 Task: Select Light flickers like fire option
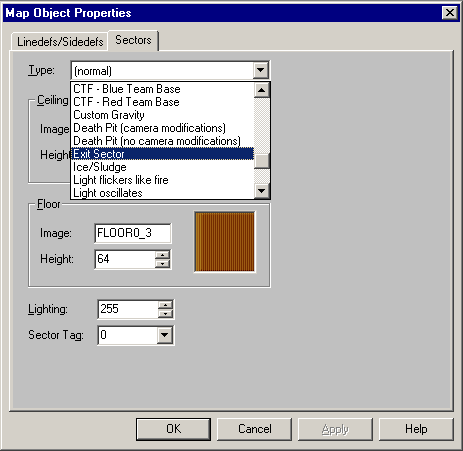coord(162,180)
